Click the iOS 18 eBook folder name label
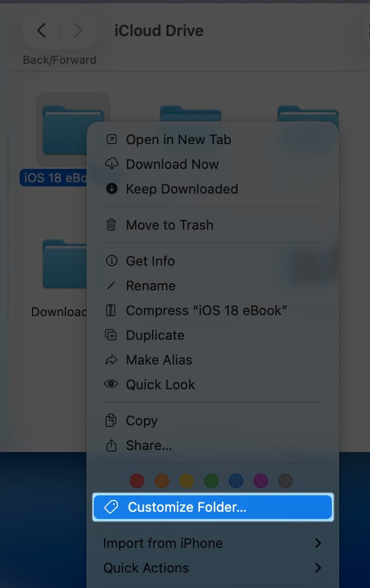Screen dimensions: 370x588 click(x=54, y=178)
